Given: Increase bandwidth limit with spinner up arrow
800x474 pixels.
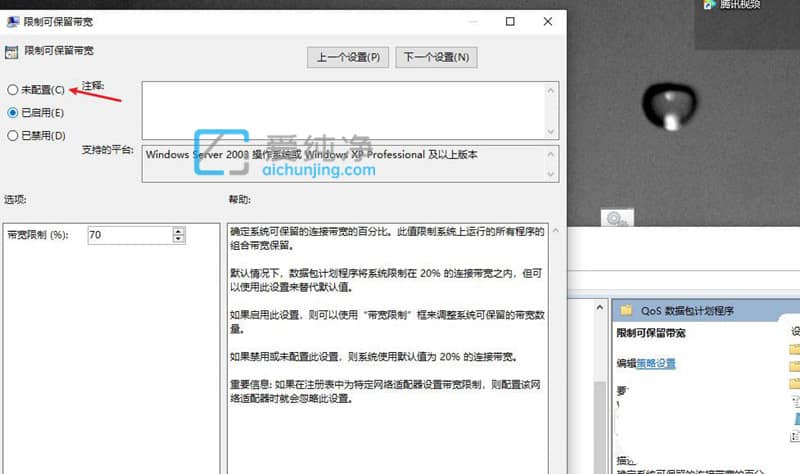Looking at the screenshot, I should click(x=178, y=231).
